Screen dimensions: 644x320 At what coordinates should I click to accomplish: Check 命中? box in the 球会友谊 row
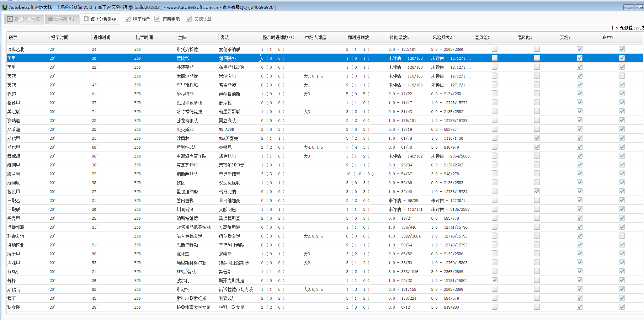click(622, 236)
